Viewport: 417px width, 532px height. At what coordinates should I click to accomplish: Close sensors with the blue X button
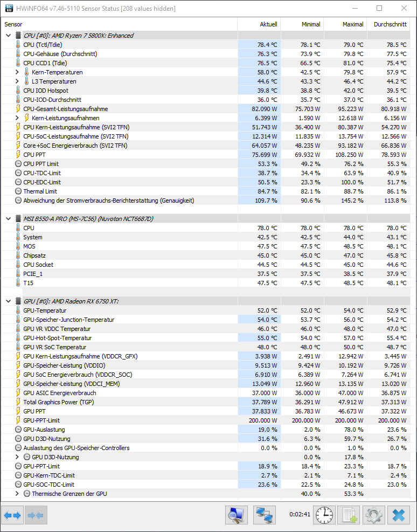(x=399, y=515)
